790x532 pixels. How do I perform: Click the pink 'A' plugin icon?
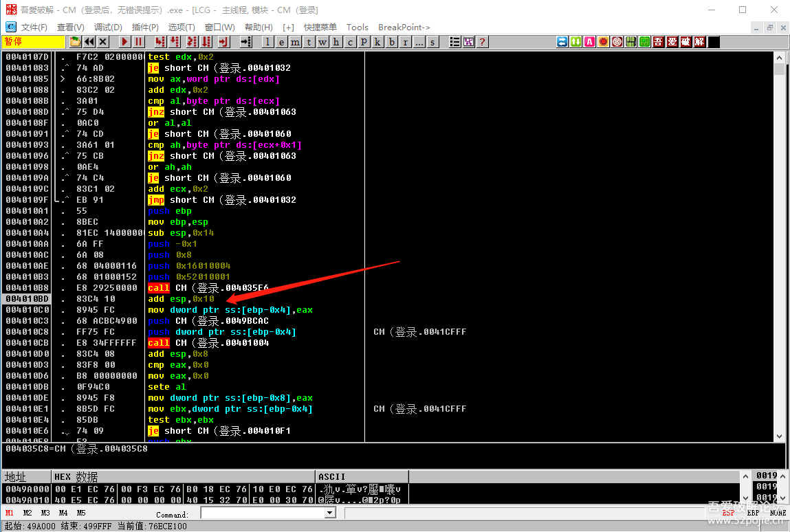pyautogui.click(x=589, y=42)
